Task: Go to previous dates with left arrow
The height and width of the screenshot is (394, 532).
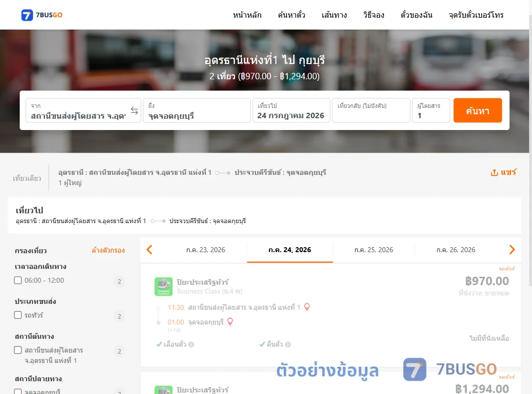Action: (x=149, y=250)
